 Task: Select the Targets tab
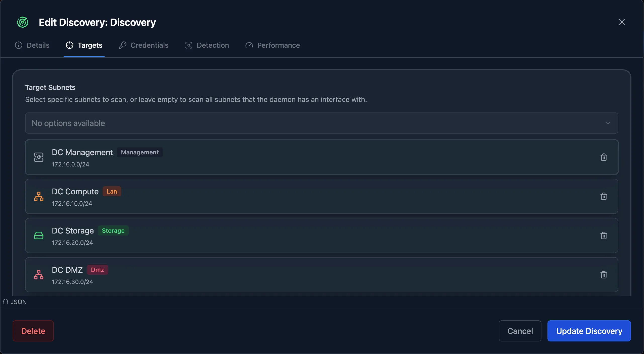(84, 45)
